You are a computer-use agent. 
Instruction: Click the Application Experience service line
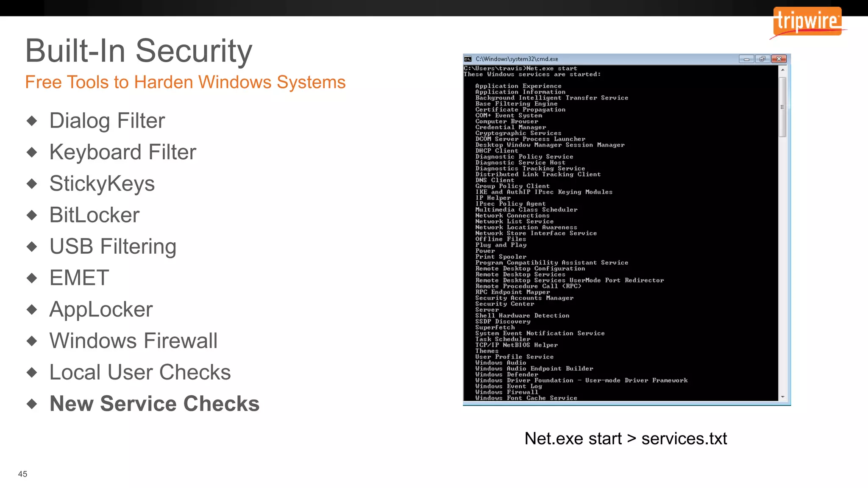518,86
